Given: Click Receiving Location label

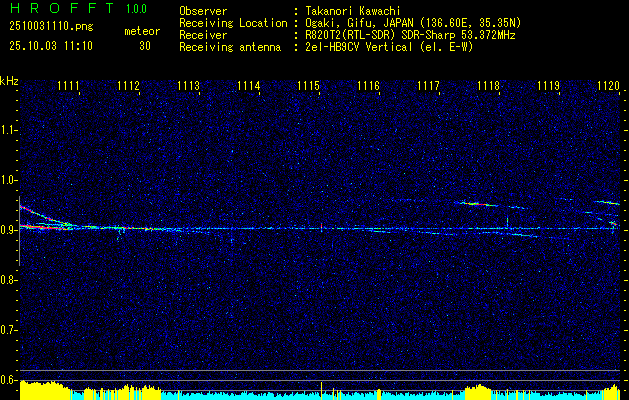Looking at the screenshot, I should pyautogui.click(x=233, y=23).
